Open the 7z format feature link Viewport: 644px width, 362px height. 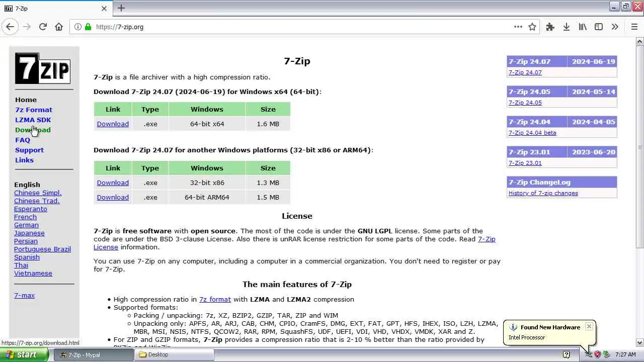pyautogui.click(x=215, y=299)
